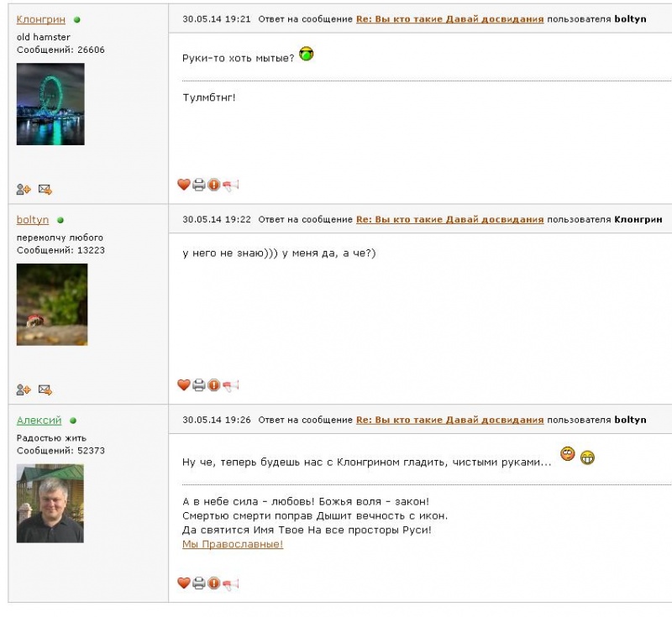
Task: Follow the "Мы Православные!" signature link
Action: point(233,544)
